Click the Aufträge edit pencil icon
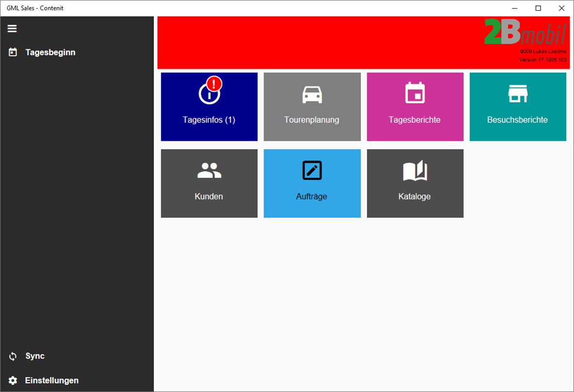 (312, 170)
